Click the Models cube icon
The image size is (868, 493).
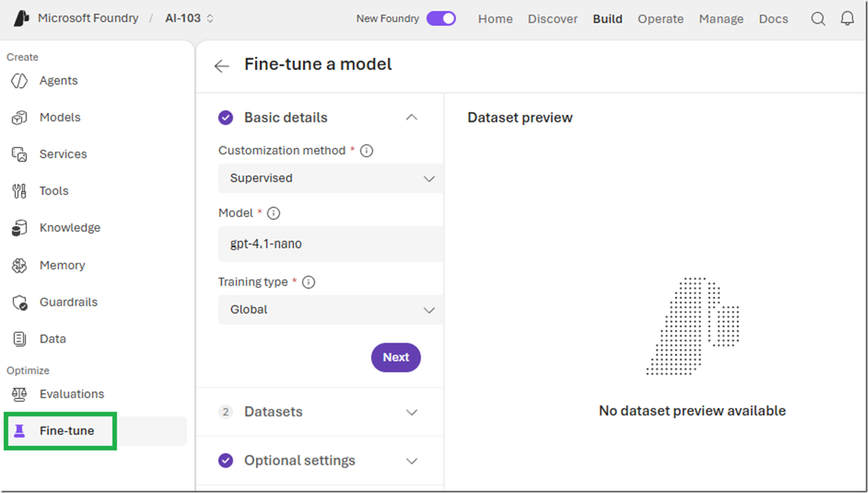20,118
